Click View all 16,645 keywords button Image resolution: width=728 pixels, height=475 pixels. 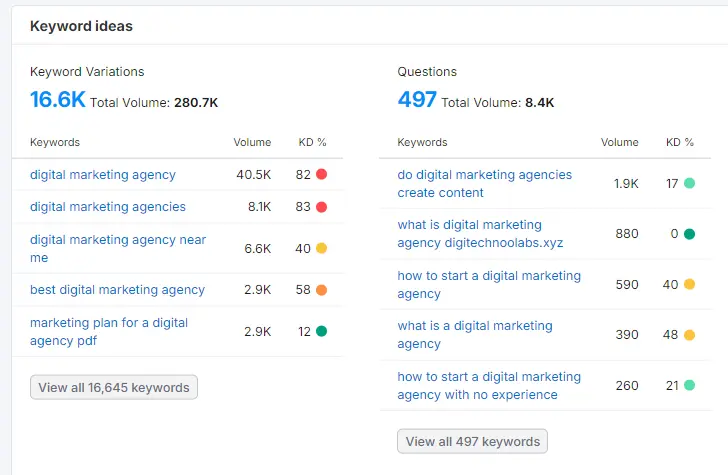(x=114, y=387)
